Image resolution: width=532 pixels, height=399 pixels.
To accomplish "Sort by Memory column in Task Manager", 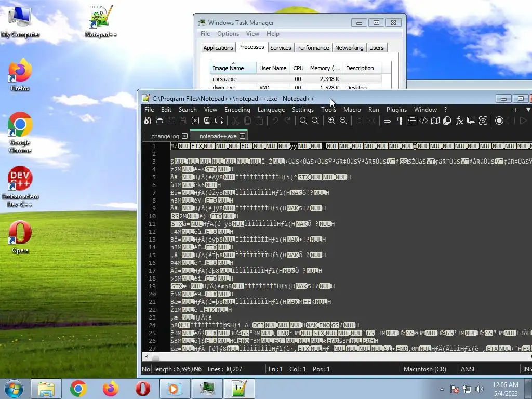I will pyautogui.click(x=325, y=68).
